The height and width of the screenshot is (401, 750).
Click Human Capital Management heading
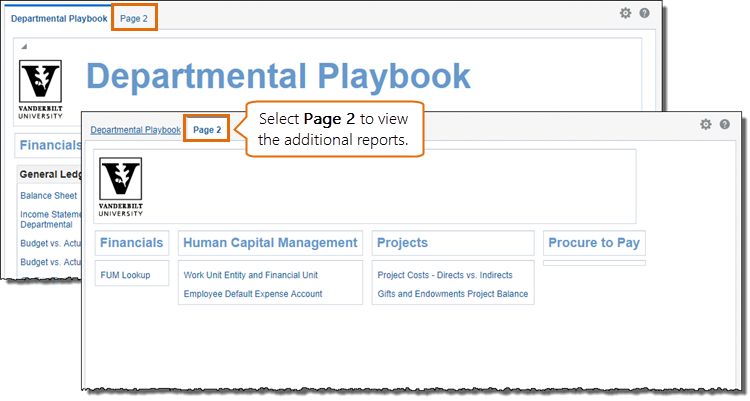tap(270, 243)
